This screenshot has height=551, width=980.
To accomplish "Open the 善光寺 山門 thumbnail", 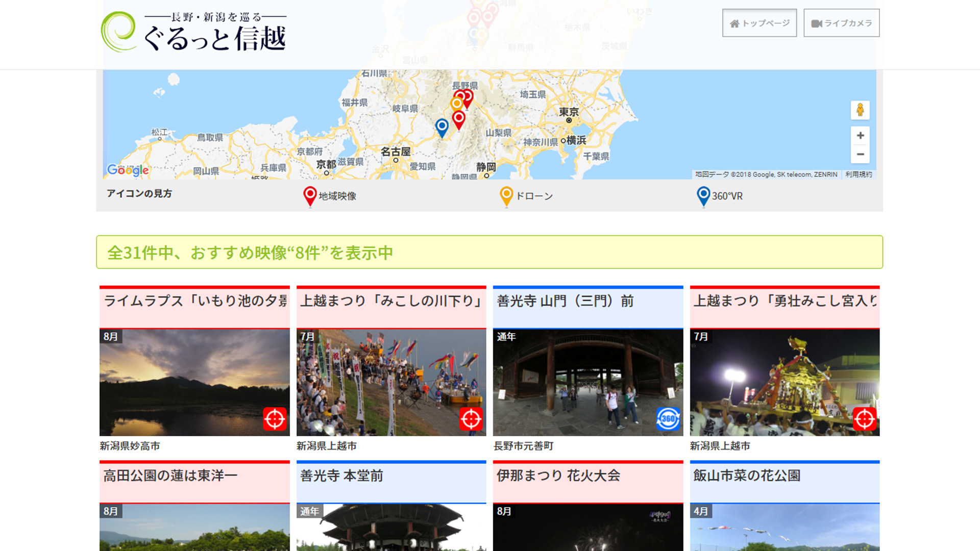I will (588, 383).
